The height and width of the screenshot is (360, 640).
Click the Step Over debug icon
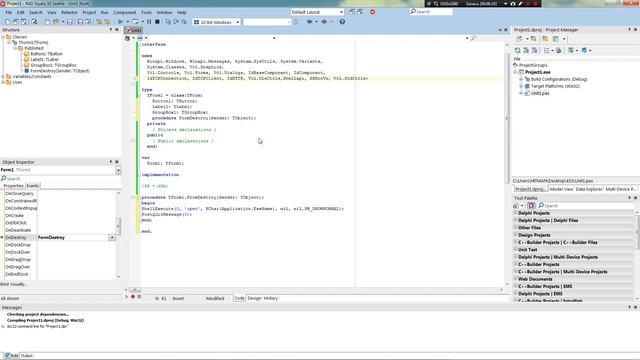[176, 22]
